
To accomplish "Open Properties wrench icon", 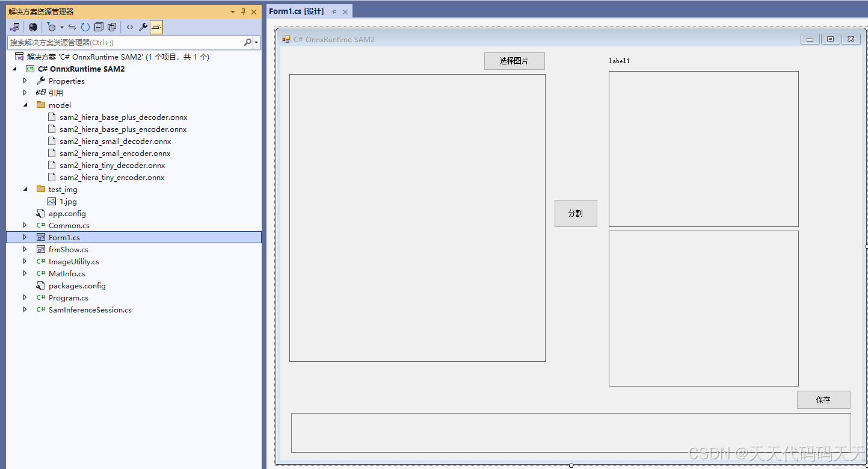I will (143, 27).
